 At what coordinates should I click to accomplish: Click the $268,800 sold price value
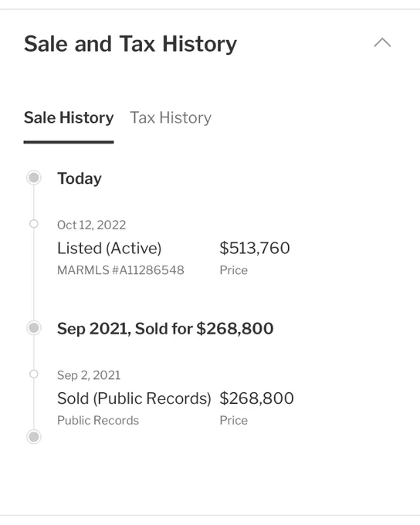point(256,398)
